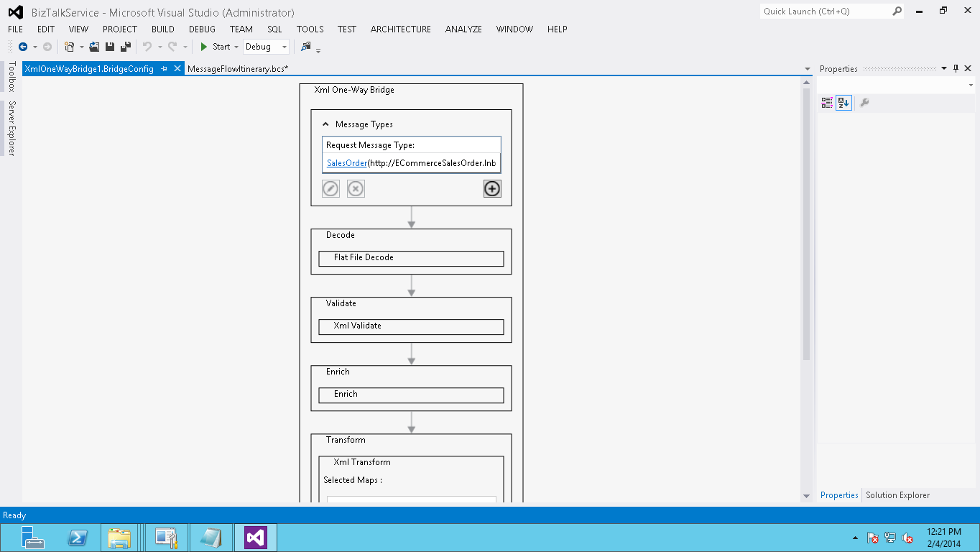The width and height of the screenshot is (980, 552).
Task: Open the ARCHITECTURE menu
Action: pyautogui.click(x=401, y=29)
